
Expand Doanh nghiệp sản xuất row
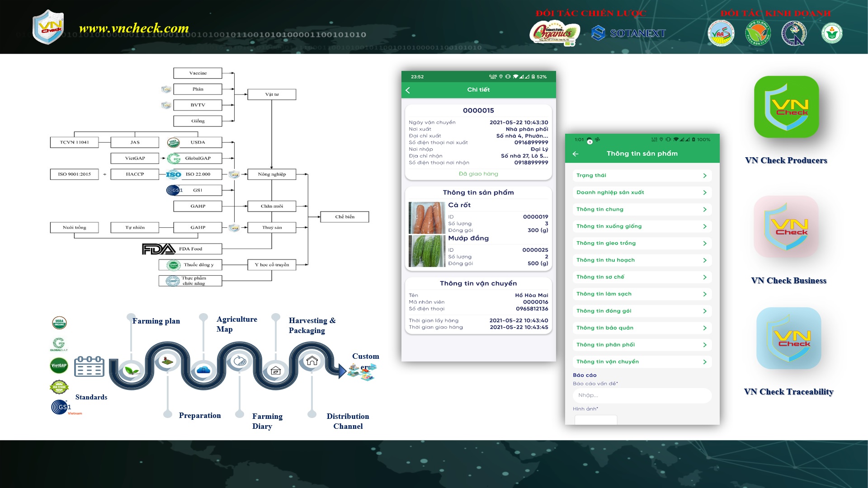pos(642,192)
